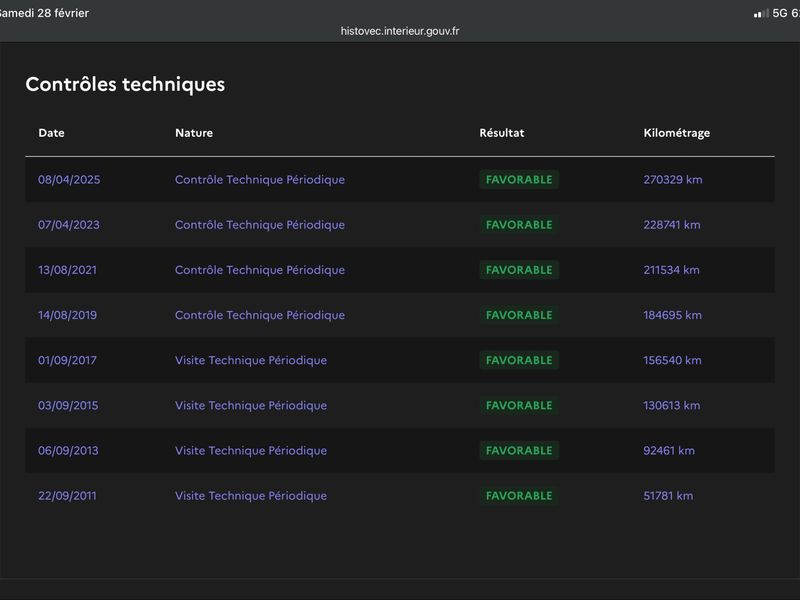Click the Nature column header
Viewport: 800px width, 600px height.
click(194, 133)
